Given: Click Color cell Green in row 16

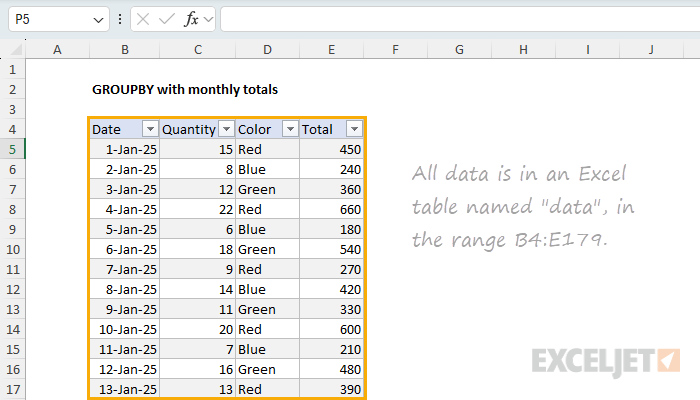Looking at the screenshot, I should [267, 370].
